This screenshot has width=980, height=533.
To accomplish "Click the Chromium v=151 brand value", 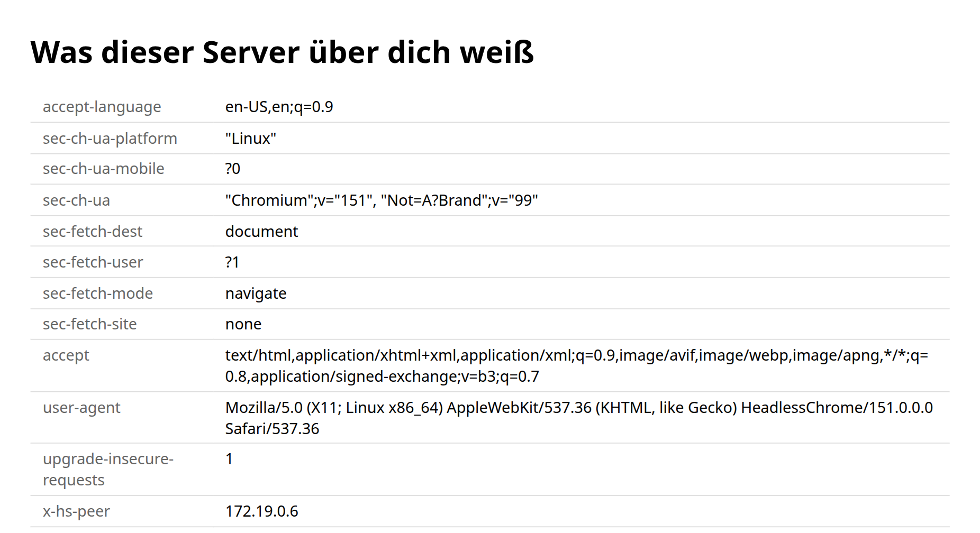I will [x=382, y=200].
